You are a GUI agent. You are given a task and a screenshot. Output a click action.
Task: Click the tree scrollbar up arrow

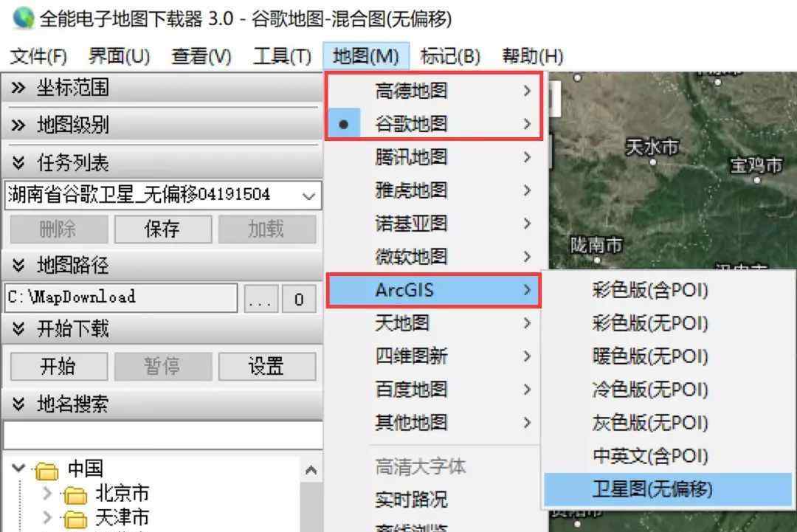click(x=311, y=470)
